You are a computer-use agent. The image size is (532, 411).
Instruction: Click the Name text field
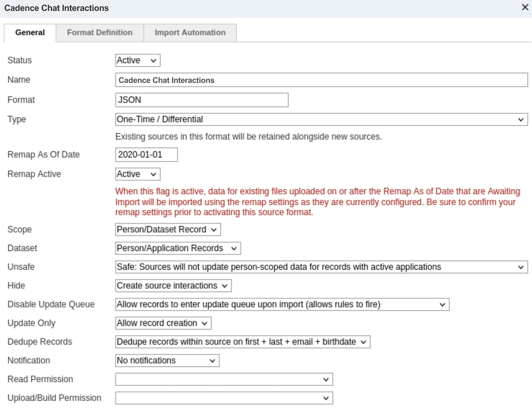(x=321, y=80)
